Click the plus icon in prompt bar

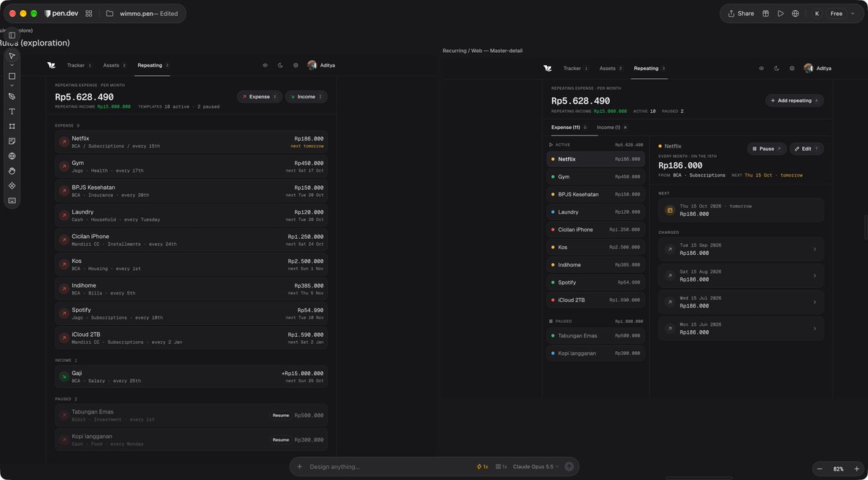tap(299, 467)
